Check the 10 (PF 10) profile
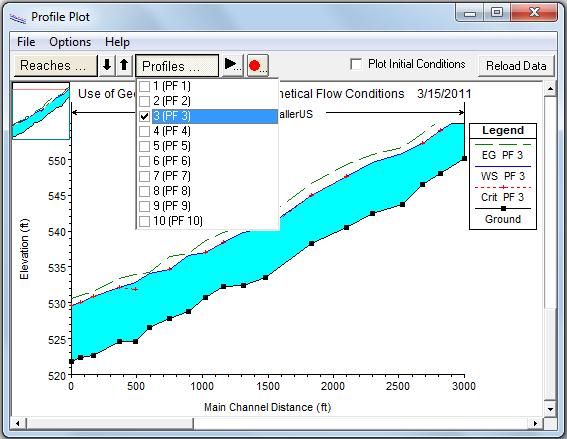 (x=145, y=221)
